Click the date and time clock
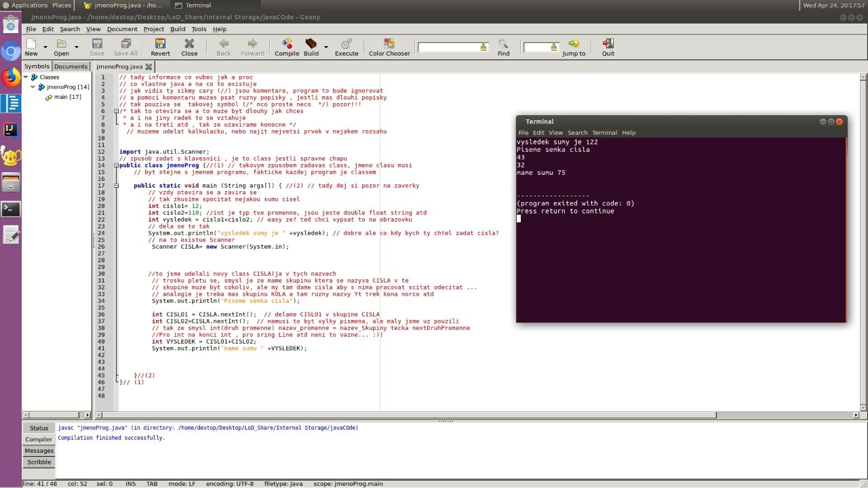The width and height of the screenshot is (868, 488). [x=834, y=5]
